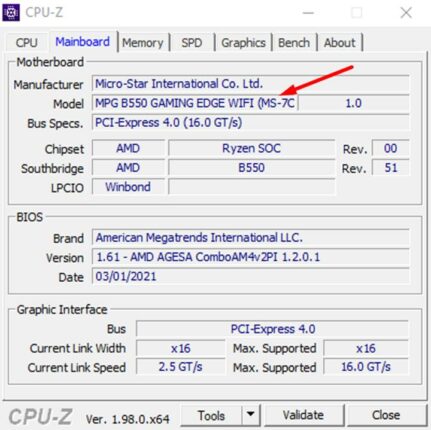Click the Chipset AMD vendor field
This screenshot has height=430, width=431.
pos(128,148)
